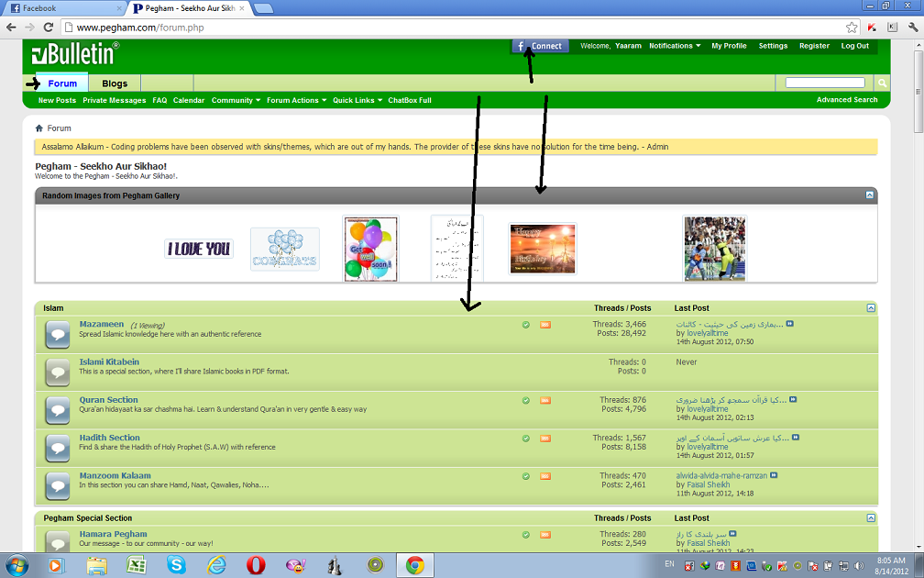Click the bookmark star in address bar

pos(852,28)
